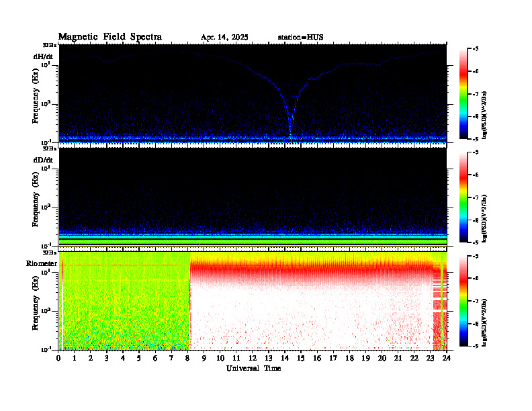
Task: Click hour tick label "19" on the time axis
Action: 365,359
